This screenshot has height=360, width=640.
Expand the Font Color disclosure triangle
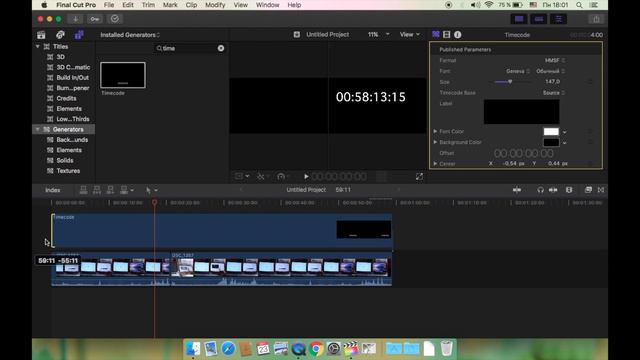pos(435,131)
